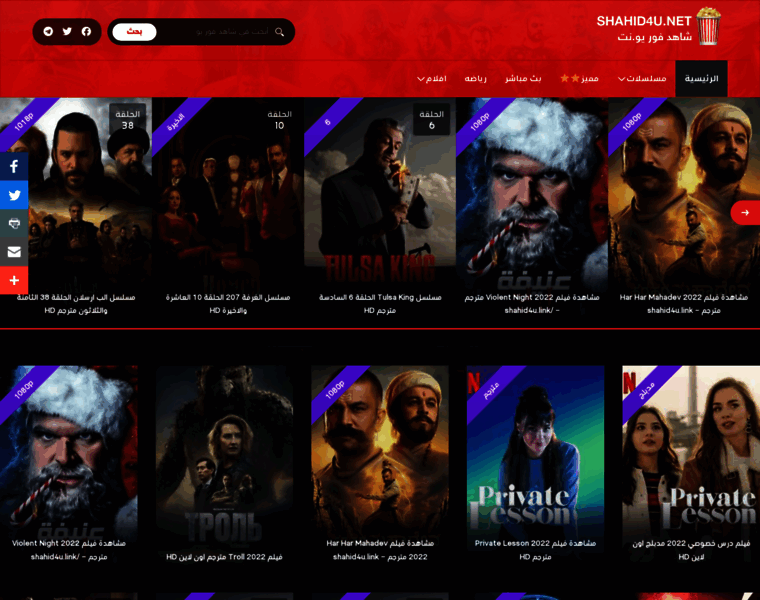760x600 pixels.
Task: Open the Facebook icon in header
Action: click(x=86, y=32)
